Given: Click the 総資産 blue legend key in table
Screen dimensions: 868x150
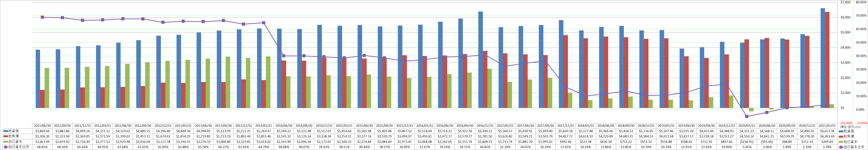Looking at the screenshot, I should point(5,131).
